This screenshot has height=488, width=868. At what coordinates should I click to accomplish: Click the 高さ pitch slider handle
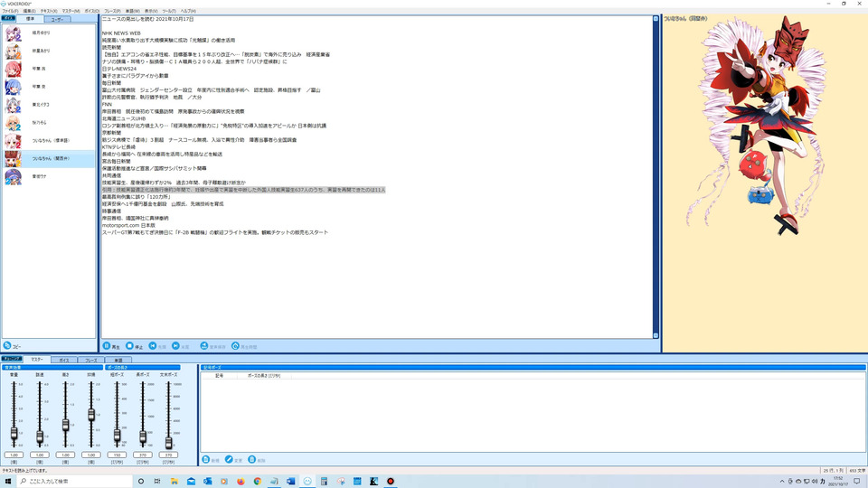point(65,425)
